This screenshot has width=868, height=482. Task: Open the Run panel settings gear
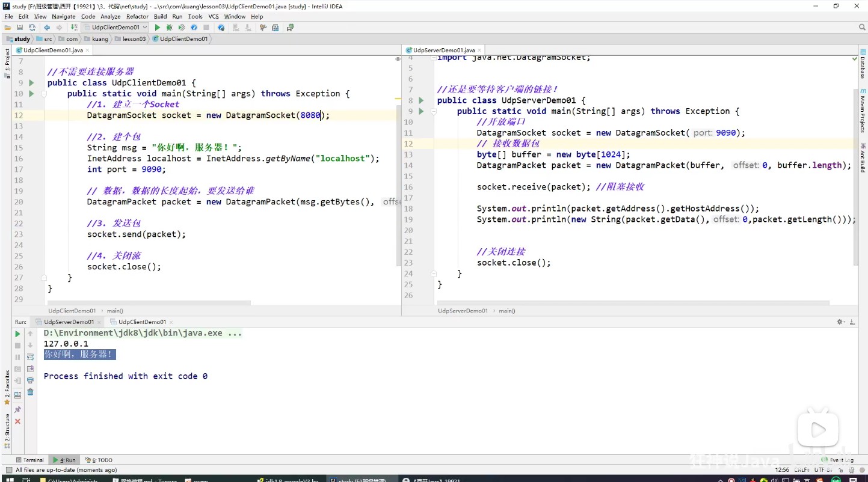(841, 322)
